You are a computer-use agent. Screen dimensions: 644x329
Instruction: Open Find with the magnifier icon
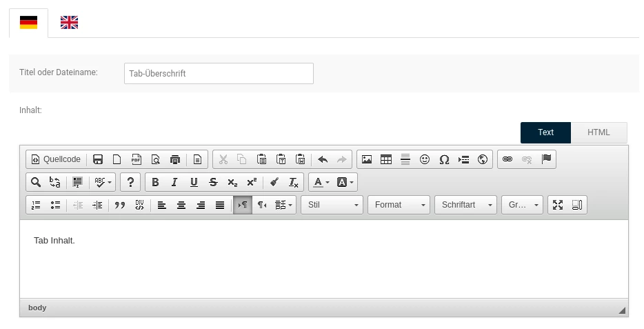click(x=36, y=182)
